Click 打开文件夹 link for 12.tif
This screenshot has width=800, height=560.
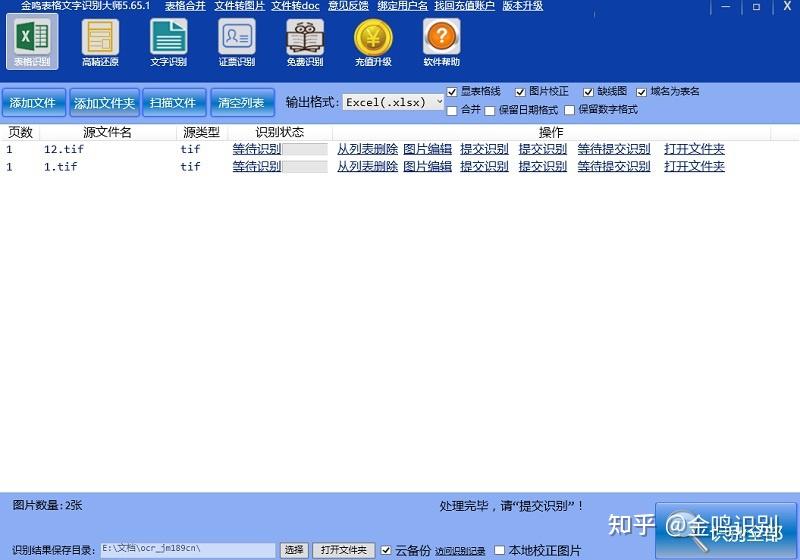coord(694,149)
